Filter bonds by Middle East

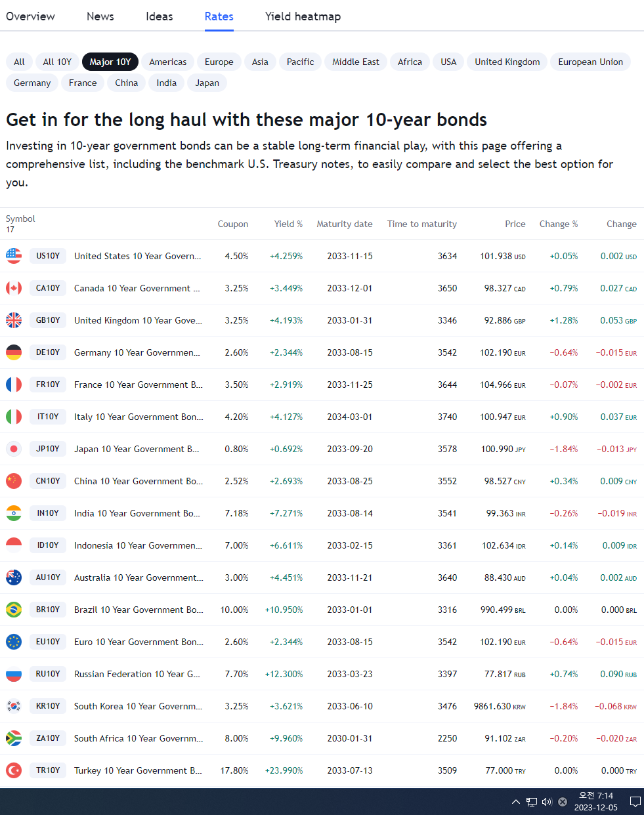point(356,62)
